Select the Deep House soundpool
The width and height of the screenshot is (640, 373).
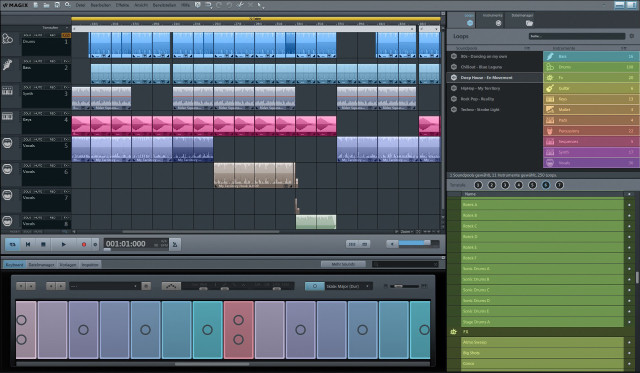495,78
